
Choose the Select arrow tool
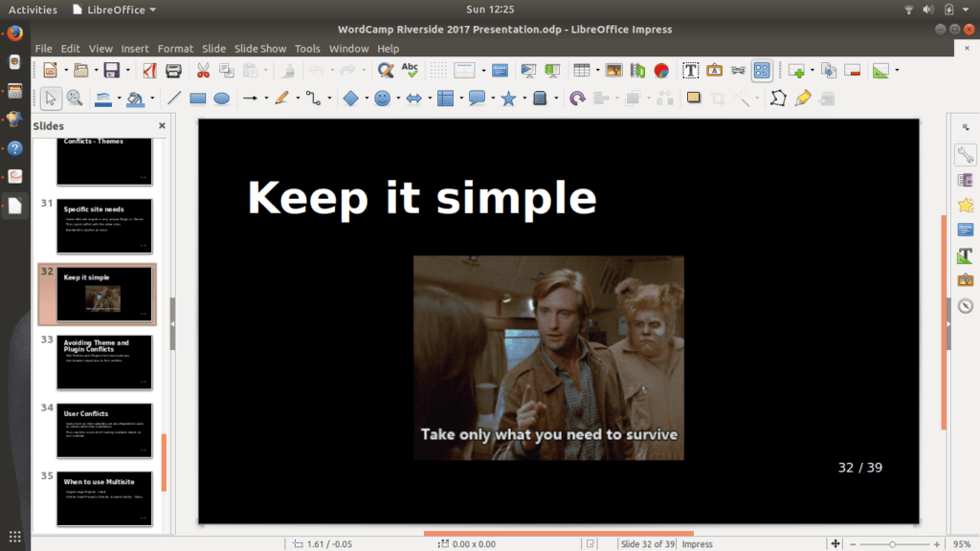click(51, 99)
